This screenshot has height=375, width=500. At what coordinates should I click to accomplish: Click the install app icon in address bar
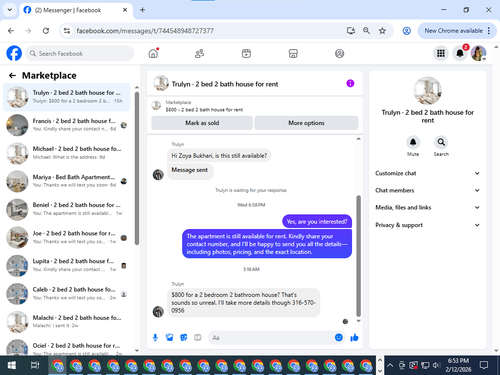click(x=351, y=31)
